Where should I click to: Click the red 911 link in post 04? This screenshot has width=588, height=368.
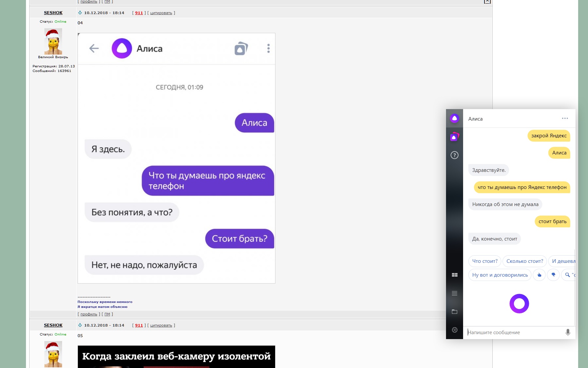pos(139,13)
